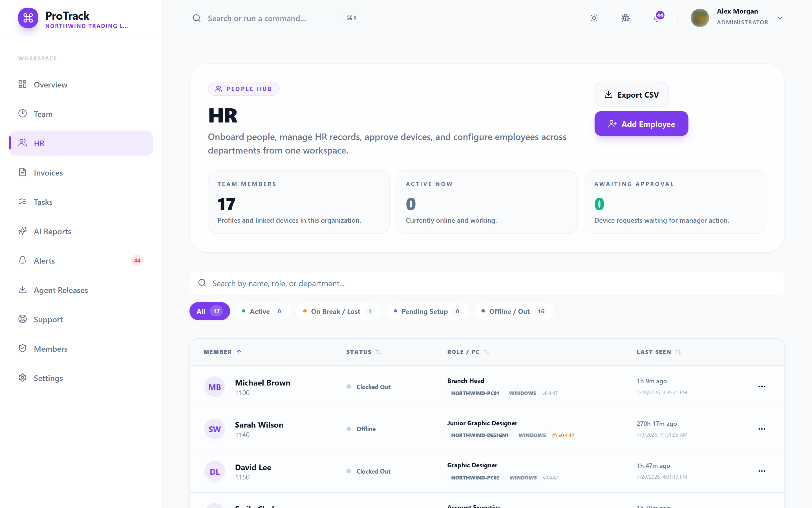Click the '1h 47m ago' last seen value
The height and width of the screenshot is (508, 812).
653,466
